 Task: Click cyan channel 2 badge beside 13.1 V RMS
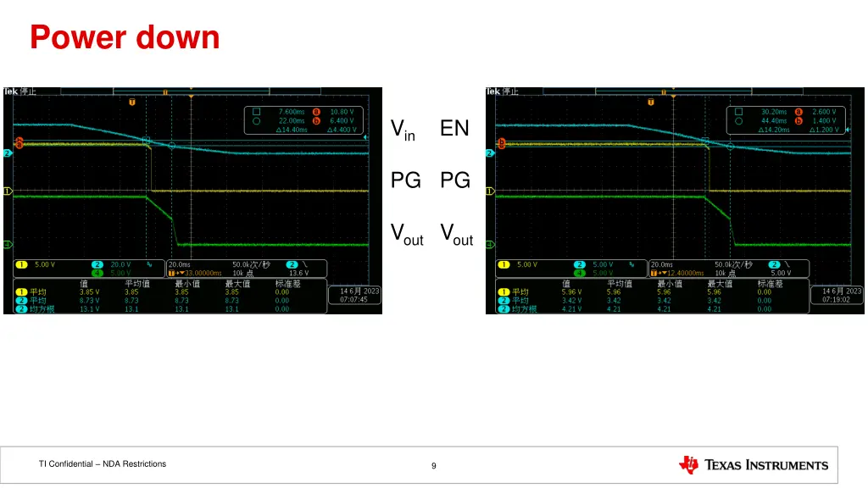click(x=21, y=308)
